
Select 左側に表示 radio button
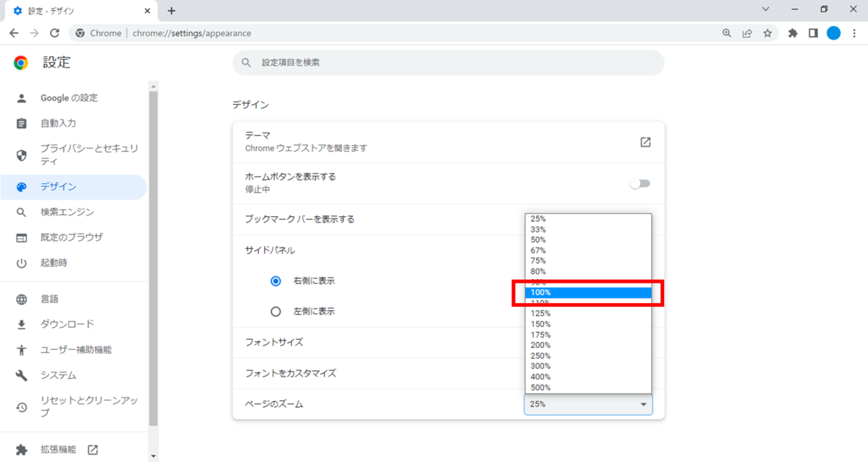(x=276, y=312)
